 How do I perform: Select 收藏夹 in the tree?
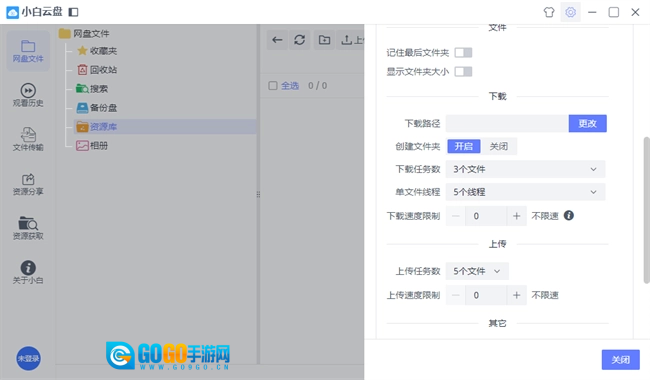[97, 51]
